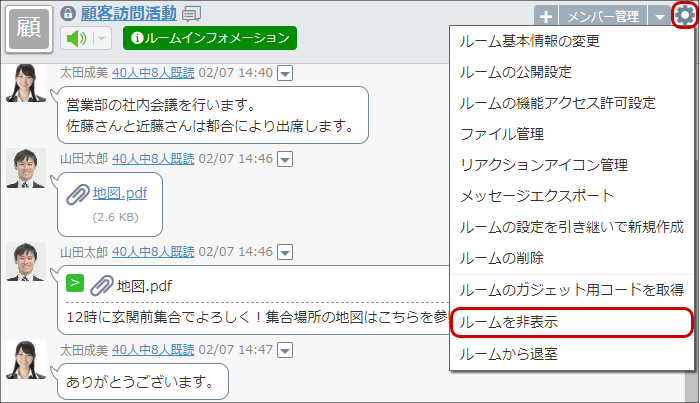Open リアクションアイコン管理
This screenshot has height=403, width=700.
click(572, 165)
